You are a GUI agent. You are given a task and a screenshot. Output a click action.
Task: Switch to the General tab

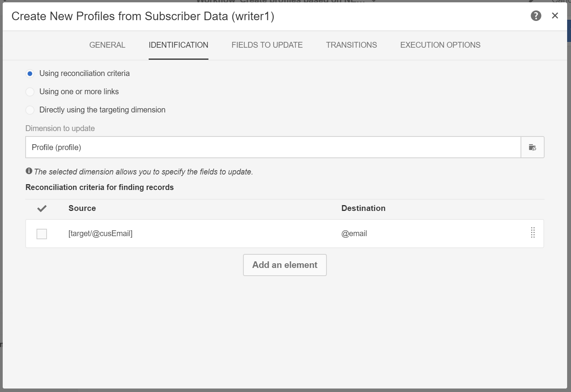click(x=107, y=45)
